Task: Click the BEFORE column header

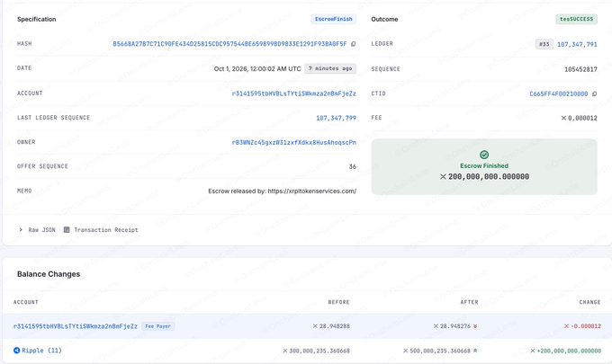Action: point(338,302)
